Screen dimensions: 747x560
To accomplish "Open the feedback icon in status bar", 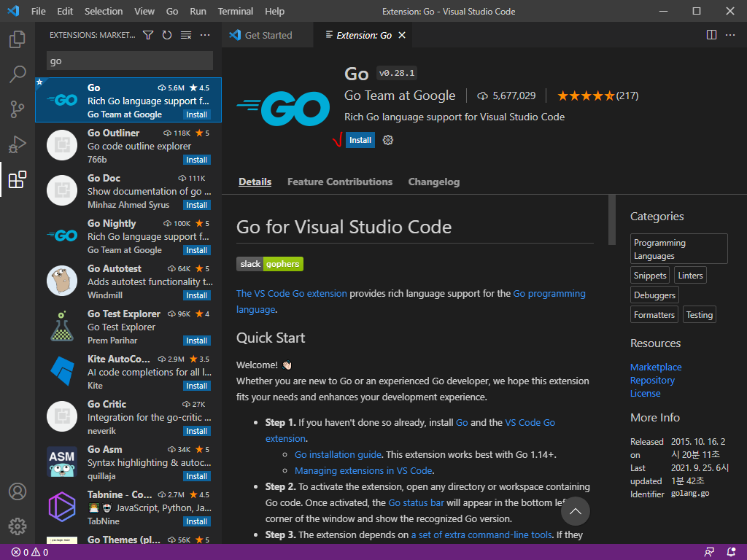I will (x=709, y=553).
